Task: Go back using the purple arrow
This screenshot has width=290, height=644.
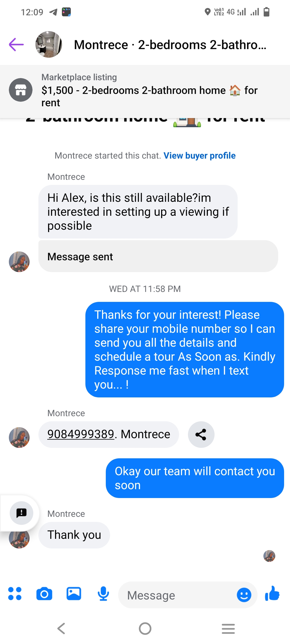Action: point(16,45)
